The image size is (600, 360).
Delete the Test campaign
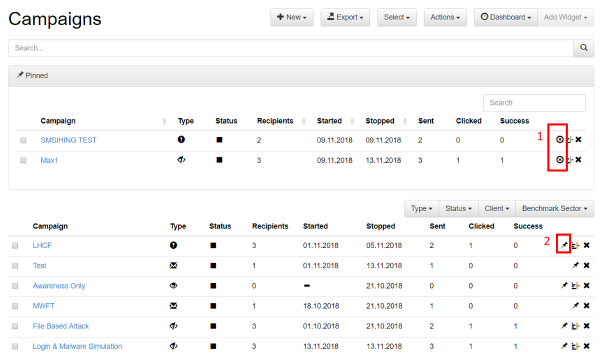[x=587, y=265]
